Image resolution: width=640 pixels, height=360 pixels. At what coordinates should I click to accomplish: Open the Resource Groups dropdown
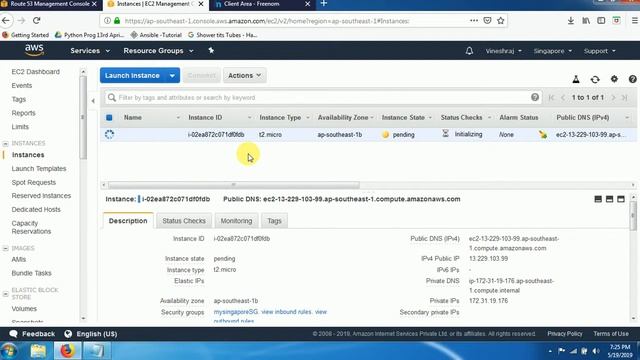pyautogui.click(x=158, y=51)
